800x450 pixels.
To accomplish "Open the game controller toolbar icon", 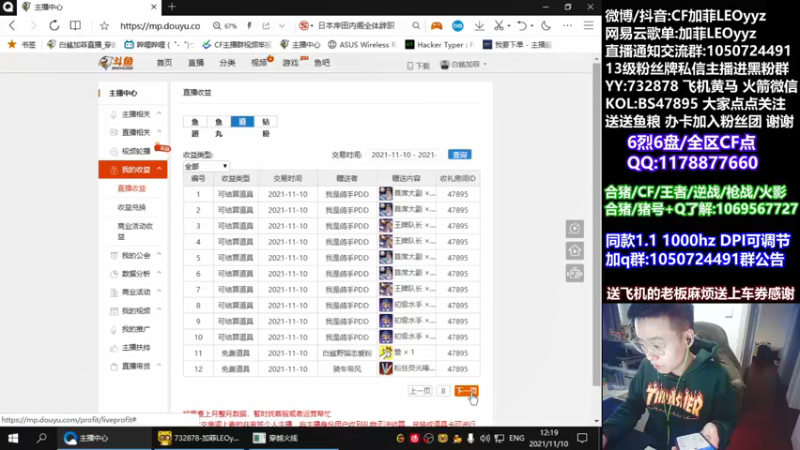I will click(x=436, y=26).
